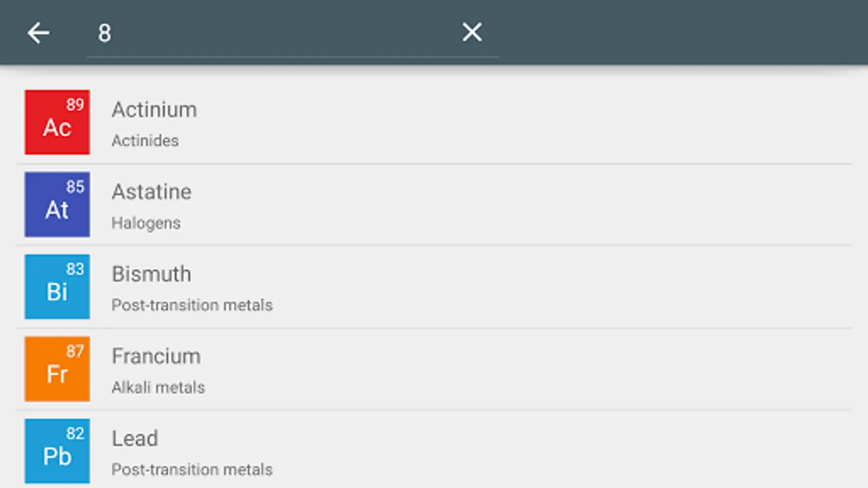Open the Lead element entry

135,439
